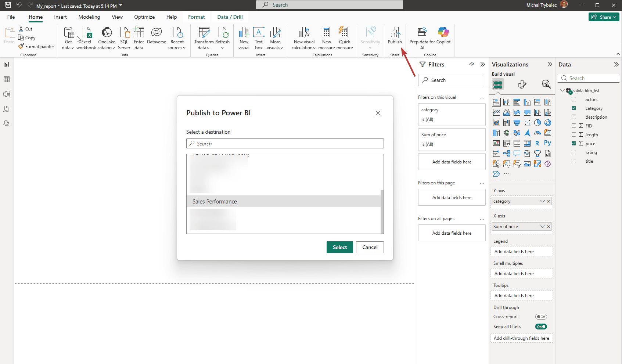Select the SQL Server data source
This screenshot has height=364, width=622.
coord(124,38)
